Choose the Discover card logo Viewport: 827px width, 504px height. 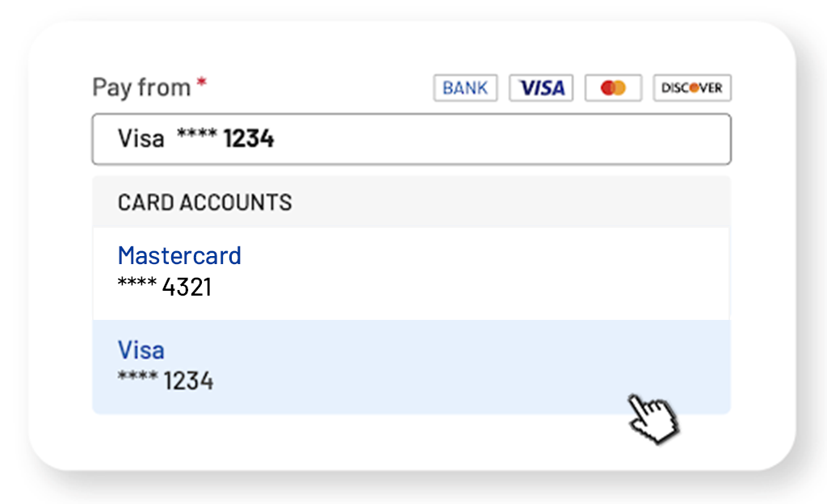point(692,87)
